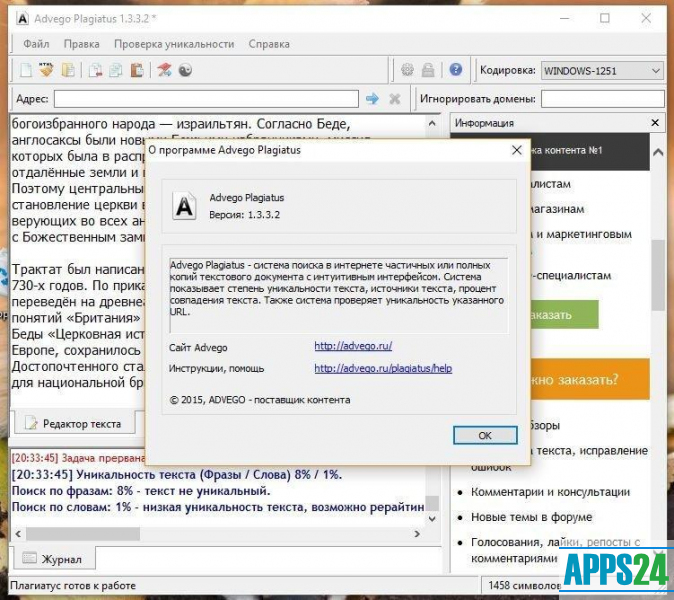
Task: Click the blue help question icon
Action: pyautogui.click(x=456, y=69)
